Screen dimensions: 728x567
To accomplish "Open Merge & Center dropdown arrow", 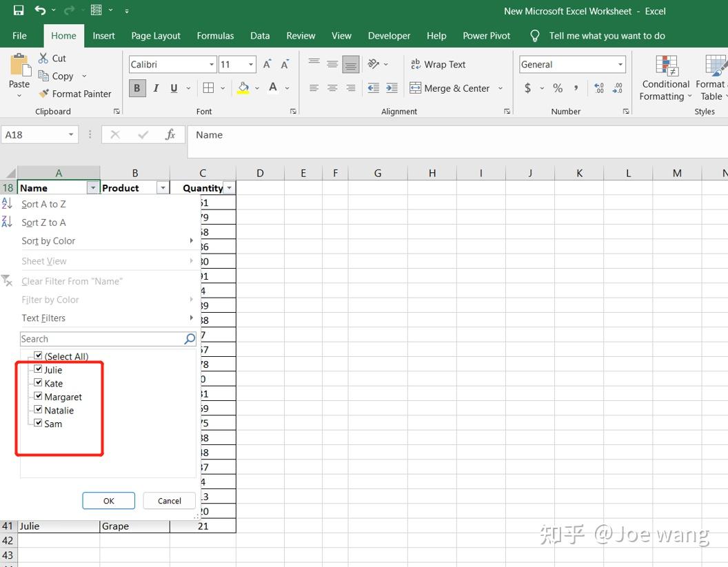I will 501,88.
